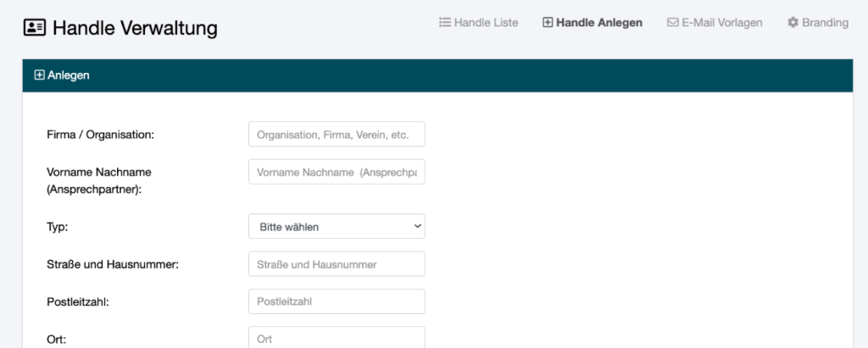Focus the Vorname Nachname input field
868x348 pixels.
337,172
